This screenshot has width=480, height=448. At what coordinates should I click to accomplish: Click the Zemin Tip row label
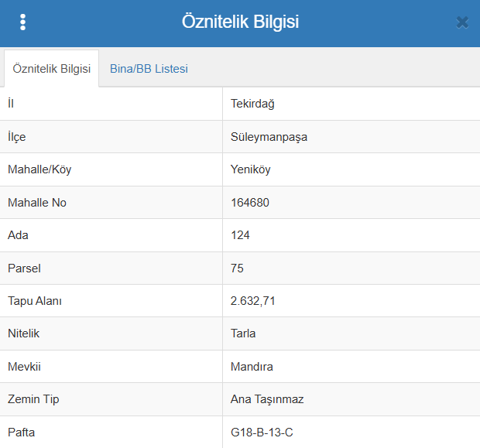click(x=33, y=399)
